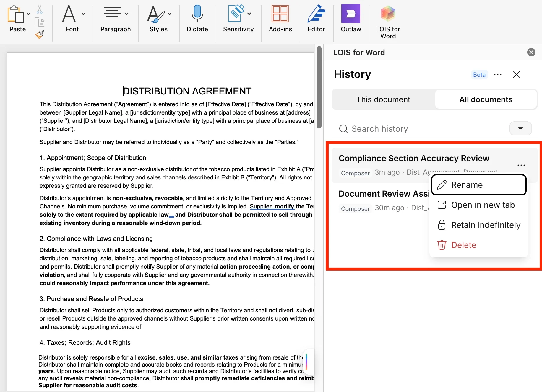542x392 pixels.
Task: Select the Format Painter brush icon
Action: tap(40, 35)
